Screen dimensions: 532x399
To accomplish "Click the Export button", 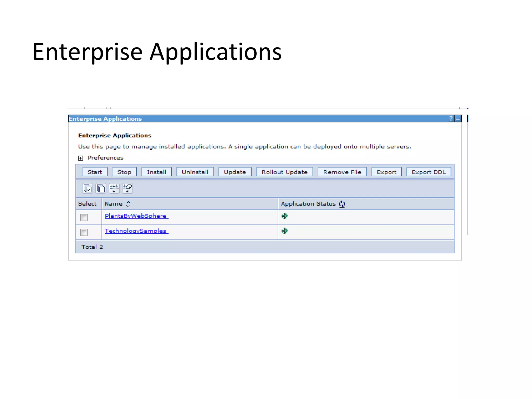I will click(x=387, y=172).
